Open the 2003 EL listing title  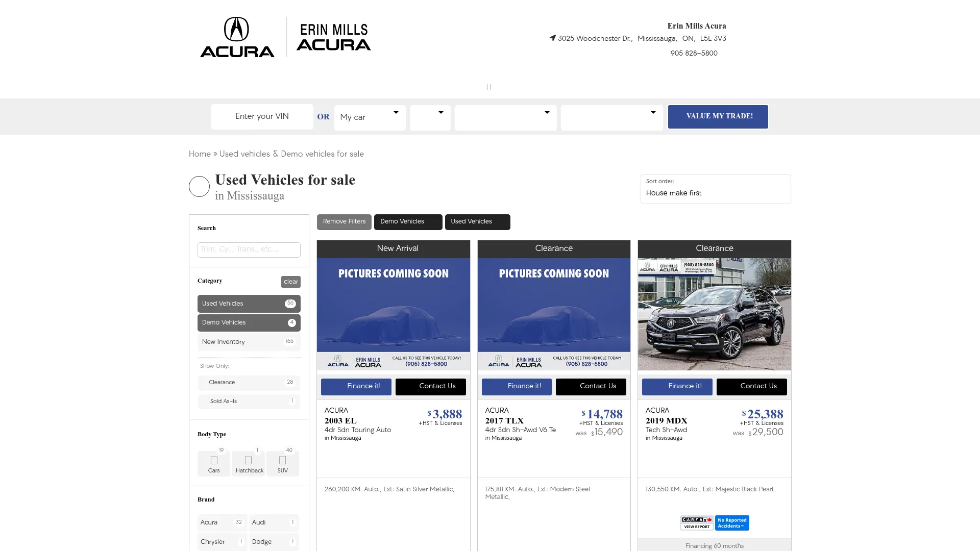(340, 421)
